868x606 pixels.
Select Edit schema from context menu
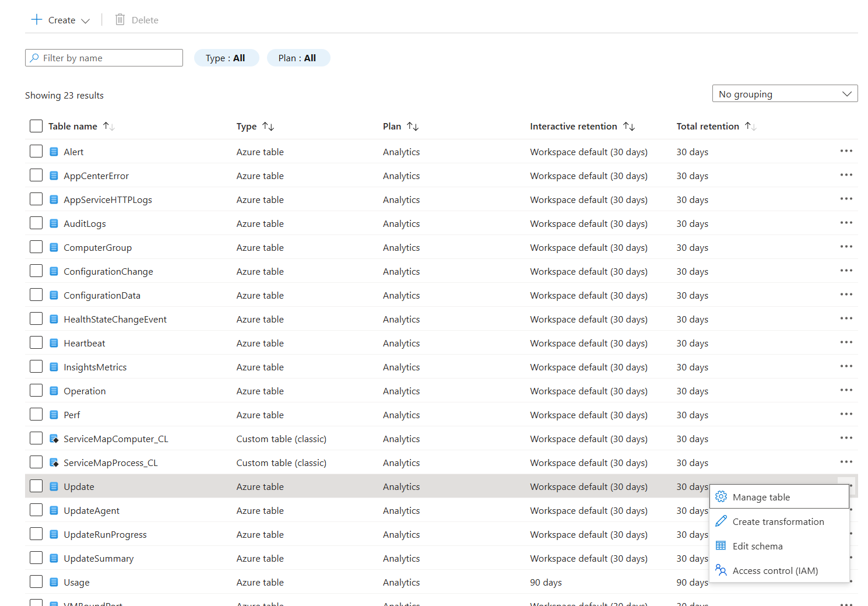(x=779, y=546)
